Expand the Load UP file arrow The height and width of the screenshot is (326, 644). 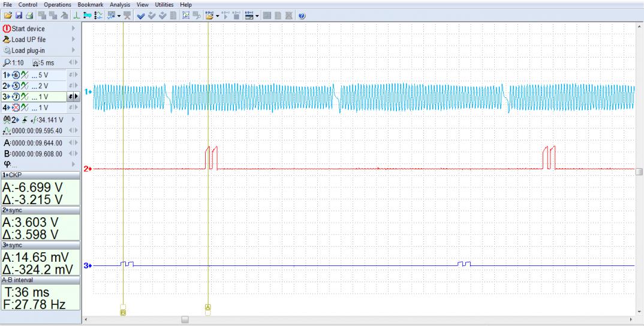[x=73, y=40]
